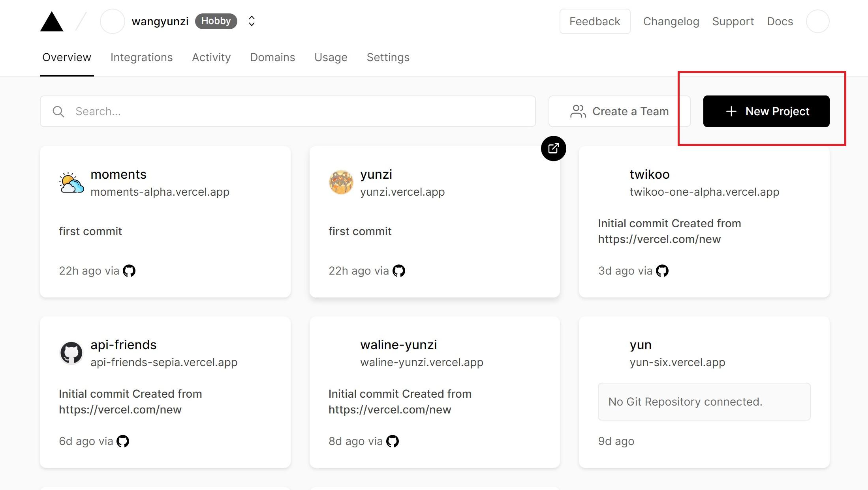This screenshot has width=868, height=490.
Task: Click 3d ago via timestamp on twikoo
Action: coord(625,271)
